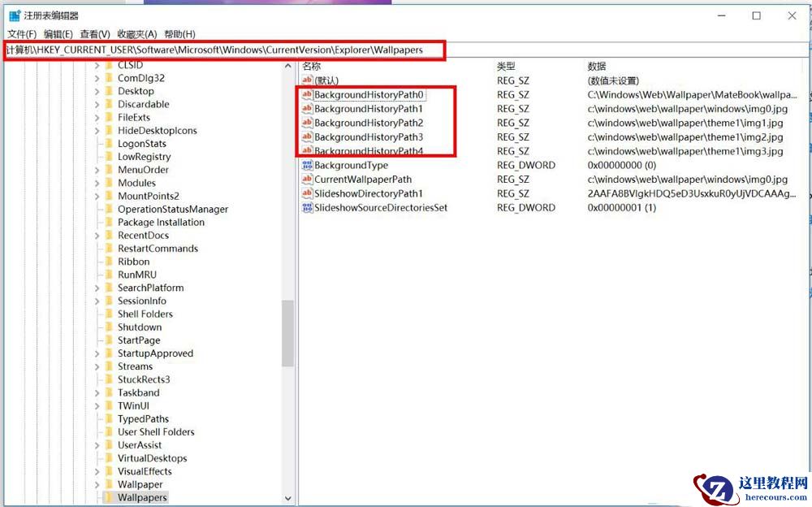The image size is (812, 507).
Task: Click the icon of BackgroundHistoryPath3
Action: pyautogui.click(x=307, y=136)
